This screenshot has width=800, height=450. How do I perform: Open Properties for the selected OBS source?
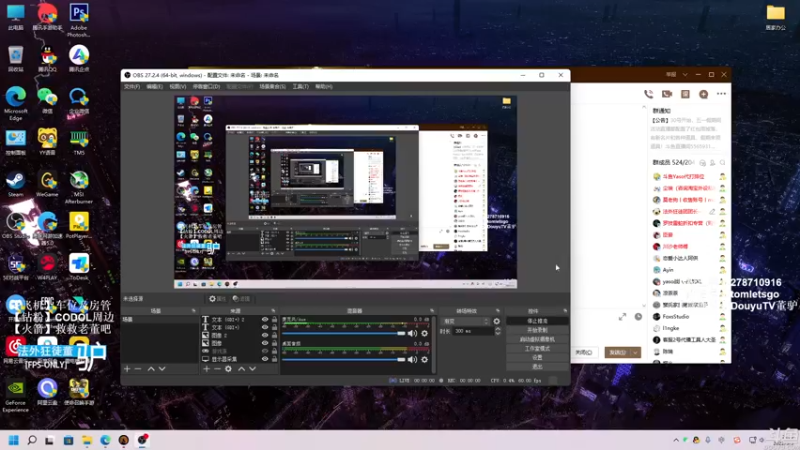[217, 298]
